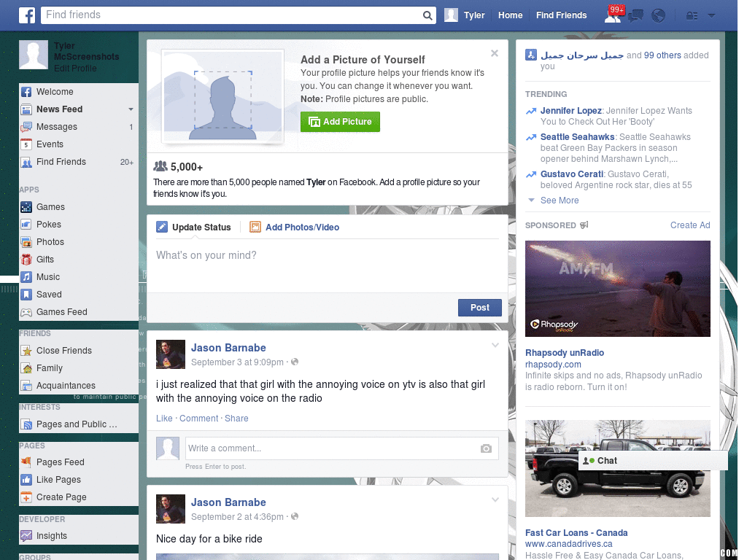This screenshot has height=560, width=747.
Task: Open the Gustavo Cerati trending topic
Action: pyautogui.click(x=572, y=174)
